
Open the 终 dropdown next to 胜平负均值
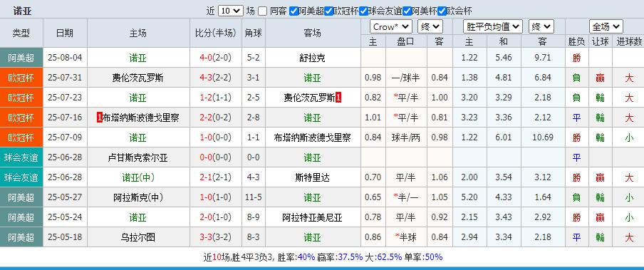coord(541,26)
